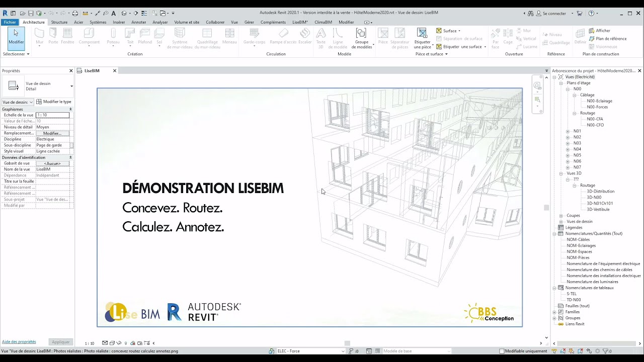Click the Surface tool icon
The image size is (644, 362).
pos(439,31)
